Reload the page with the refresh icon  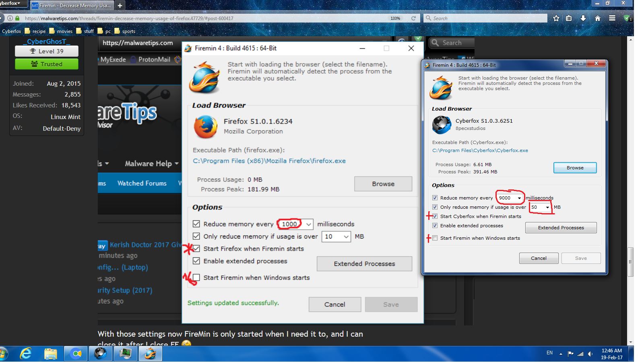click(413, 18)
